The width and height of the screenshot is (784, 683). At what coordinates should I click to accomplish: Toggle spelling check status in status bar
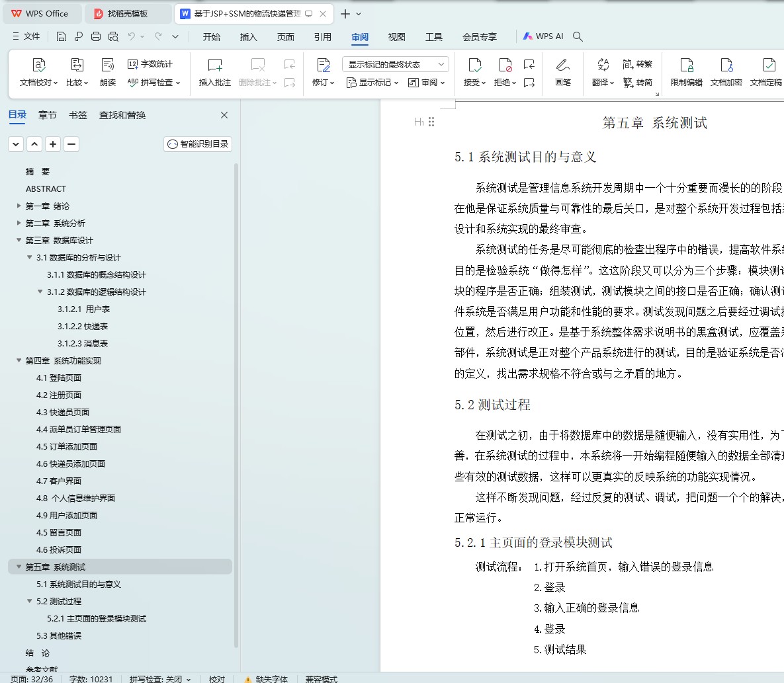coord(160,679)
